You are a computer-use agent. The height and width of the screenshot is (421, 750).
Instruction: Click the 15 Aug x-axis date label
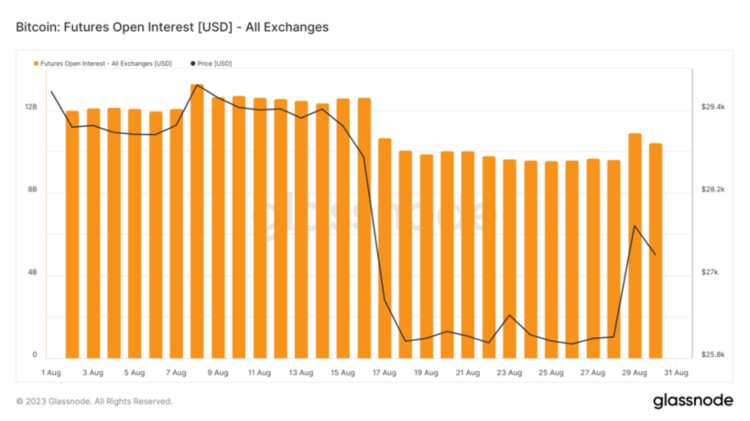pos(342,372)
